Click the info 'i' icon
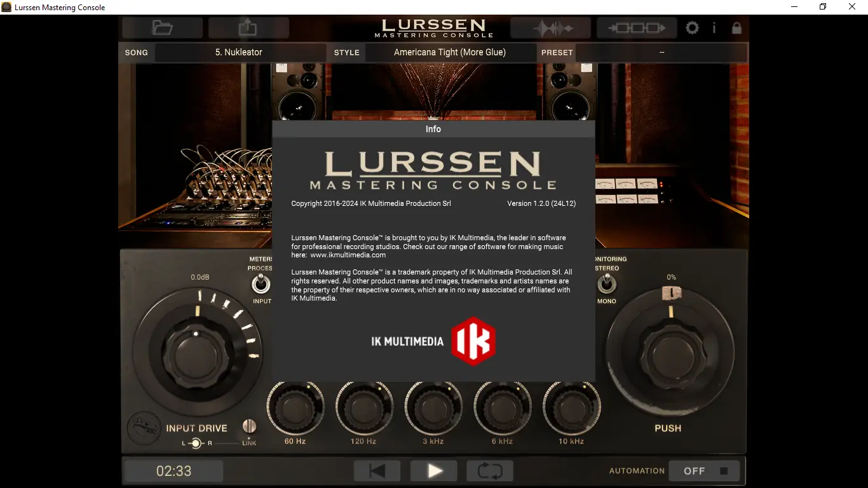Screen dimensions: 868x488 pyautogui.click(x=714, y=28)
